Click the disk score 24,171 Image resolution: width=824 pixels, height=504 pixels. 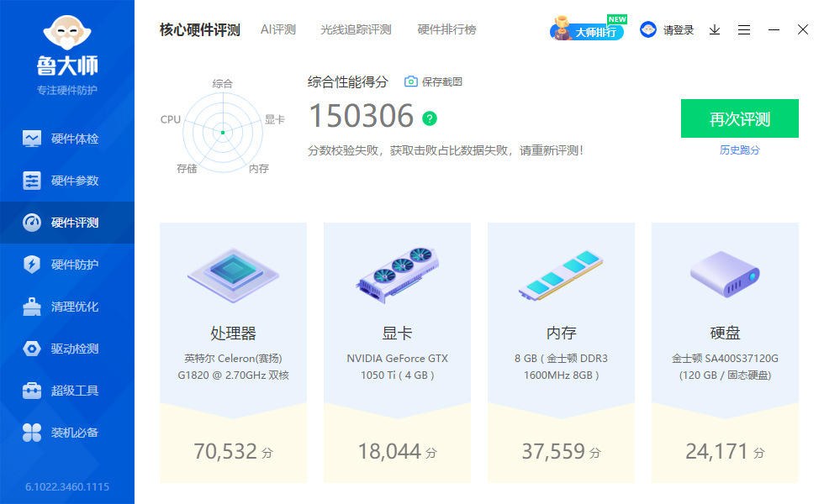pos(716,452)
